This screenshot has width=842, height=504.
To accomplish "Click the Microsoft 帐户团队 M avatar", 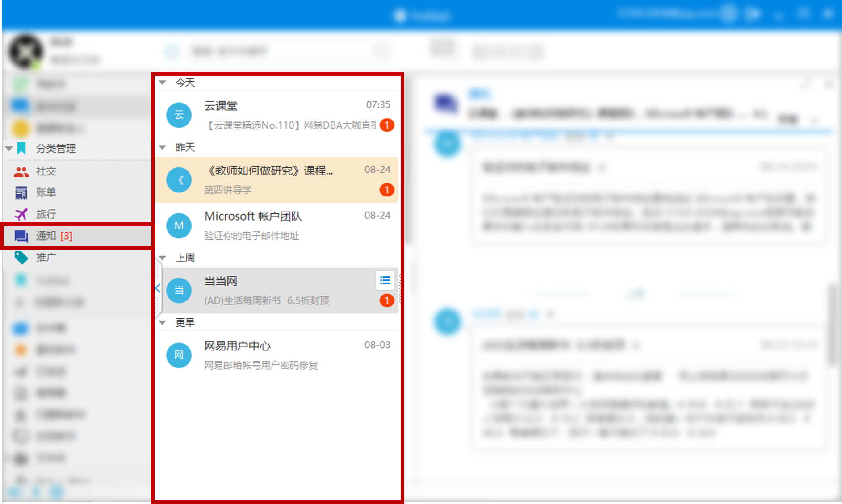I will click(179, 226).
